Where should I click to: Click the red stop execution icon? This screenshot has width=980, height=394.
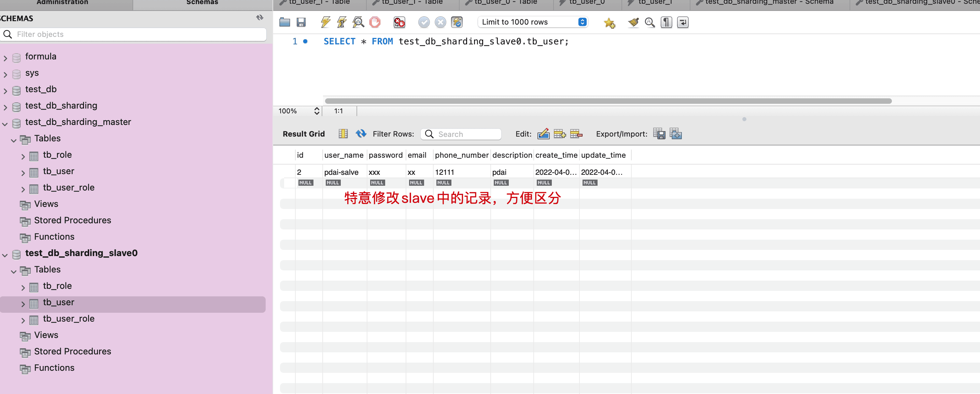pos(375,22)
